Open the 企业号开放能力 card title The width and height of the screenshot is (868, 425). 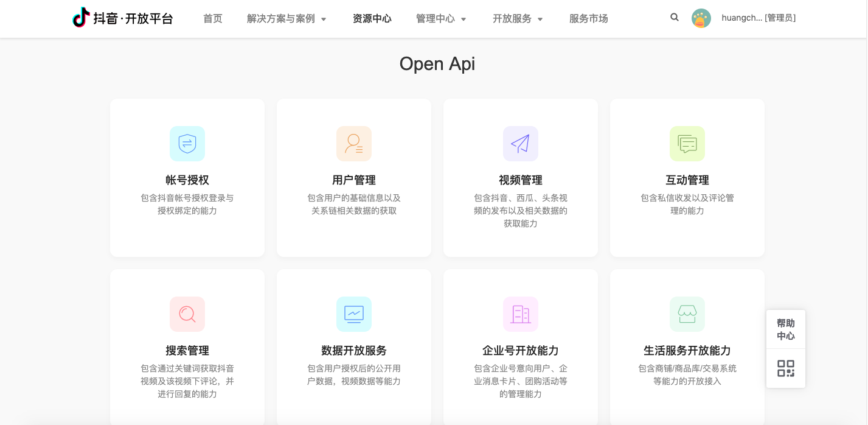(521, 351)
